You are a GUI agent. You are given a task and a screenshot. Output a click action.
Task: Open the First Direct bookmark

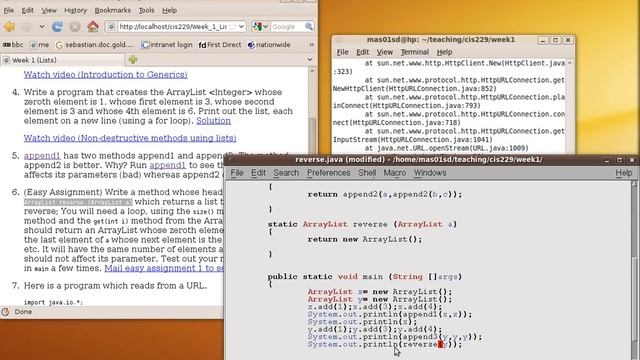(220, 45)
